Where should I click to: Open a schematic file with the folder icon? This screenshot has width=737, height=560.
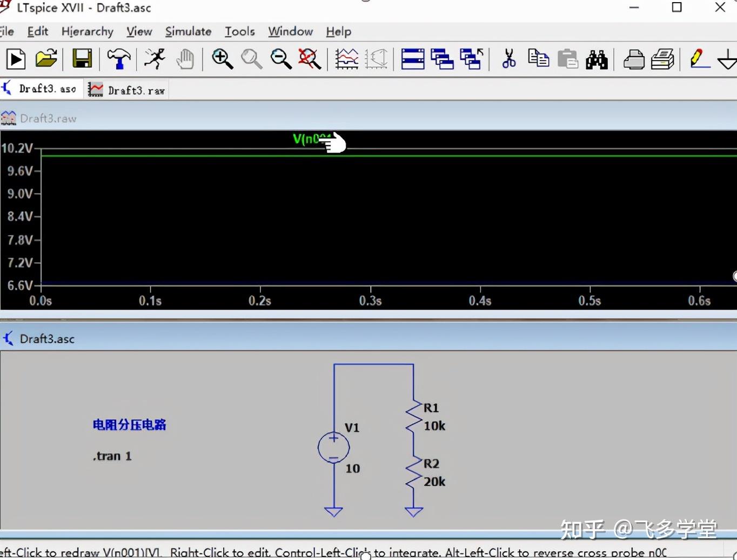(x=46, y=59)
